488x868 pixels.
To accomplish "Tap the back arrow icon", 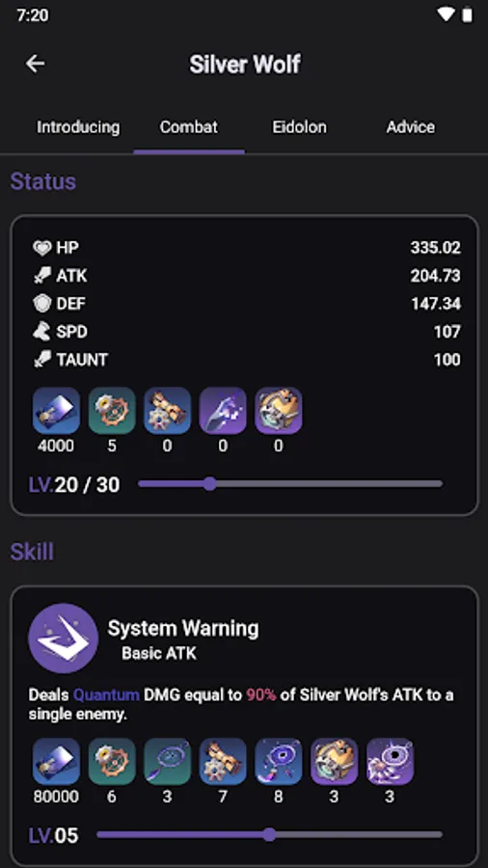I will pyautogui.click(x=36, y=64).
